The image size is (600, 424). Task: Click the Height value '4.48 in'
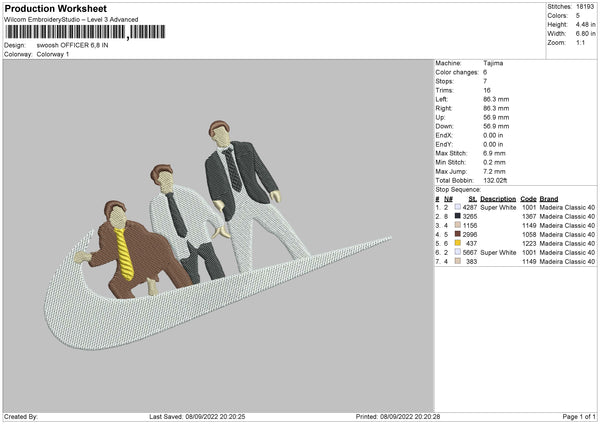585,24
